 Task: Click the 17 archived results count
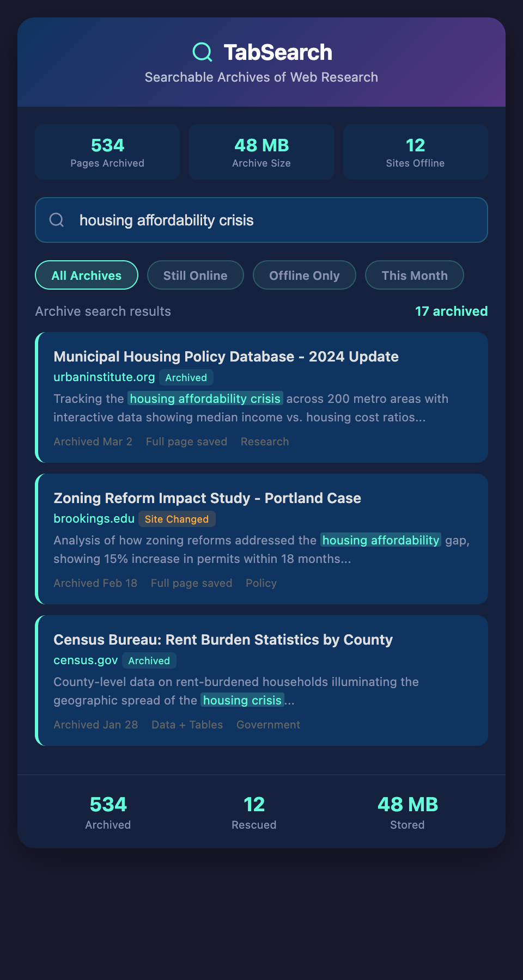[x=451, y=311]
